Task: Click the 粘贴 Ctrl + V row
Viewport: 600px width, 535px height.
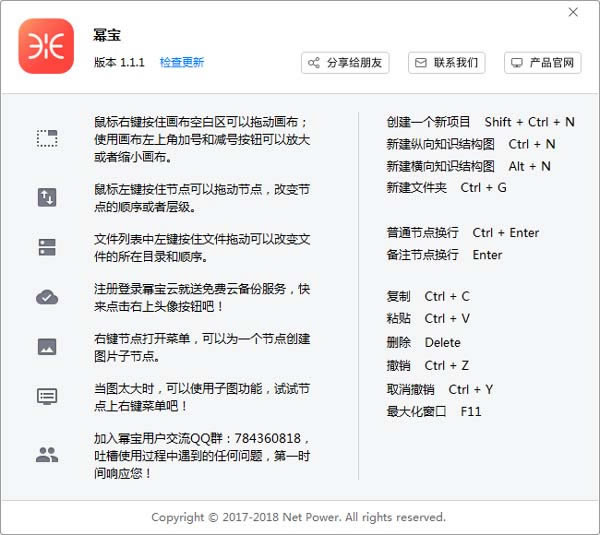Action: (x=428, y=318)
